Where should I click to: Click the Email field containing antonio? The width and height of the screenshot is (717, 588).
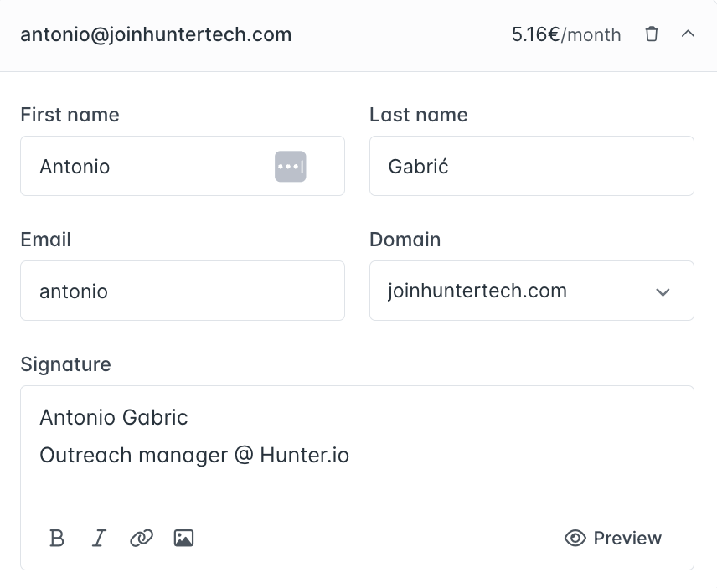coord(182,291)
